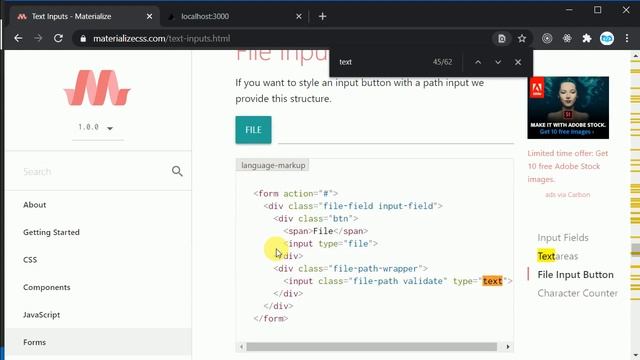The width and height of the screenshot is (640, 360).
Task: Select the Text Inputs - Materialize tab
Action: tap(84, 16)
